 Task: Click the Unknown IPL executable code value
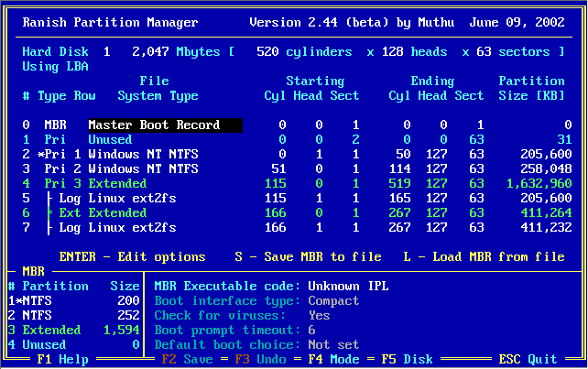[x=348, y=286]
